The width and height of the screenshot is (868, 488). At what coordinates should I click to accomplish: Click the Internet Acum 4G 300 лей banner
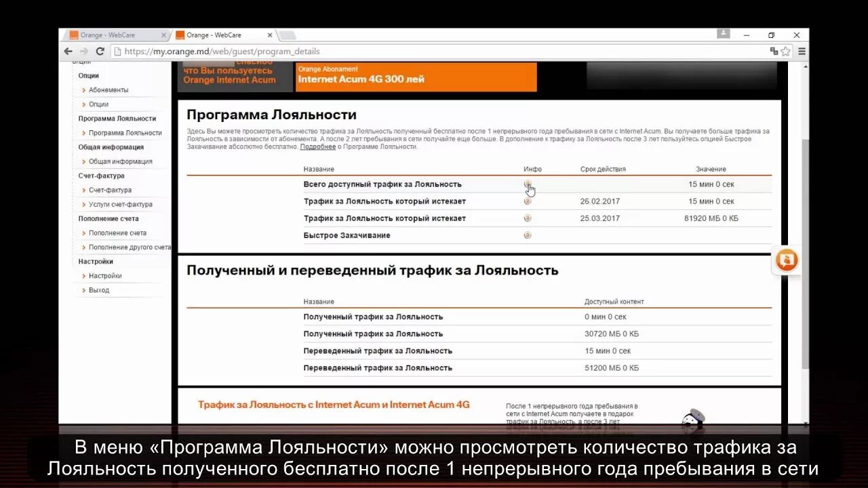pos(416,77)
